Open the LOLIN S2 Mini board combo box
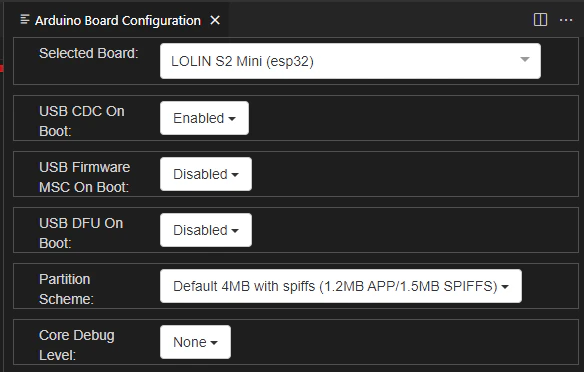This screenshot has height=372, width=584. (x=350, y=61)
